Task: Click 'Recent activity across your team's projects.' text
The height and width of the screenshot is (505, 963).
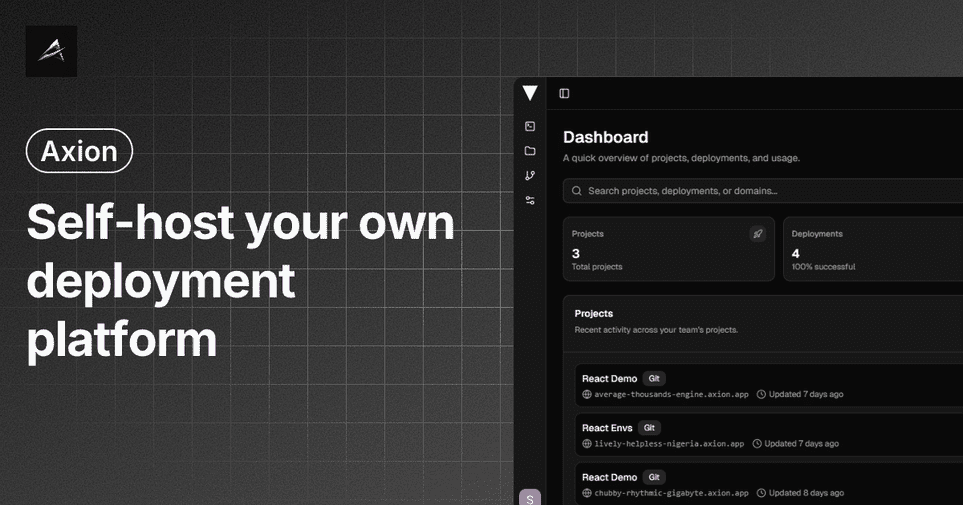Action: [656, 330]
